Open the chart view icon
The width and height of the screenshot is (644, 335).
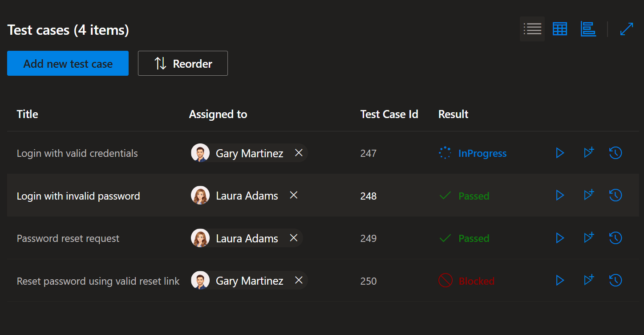pos(588,29)
